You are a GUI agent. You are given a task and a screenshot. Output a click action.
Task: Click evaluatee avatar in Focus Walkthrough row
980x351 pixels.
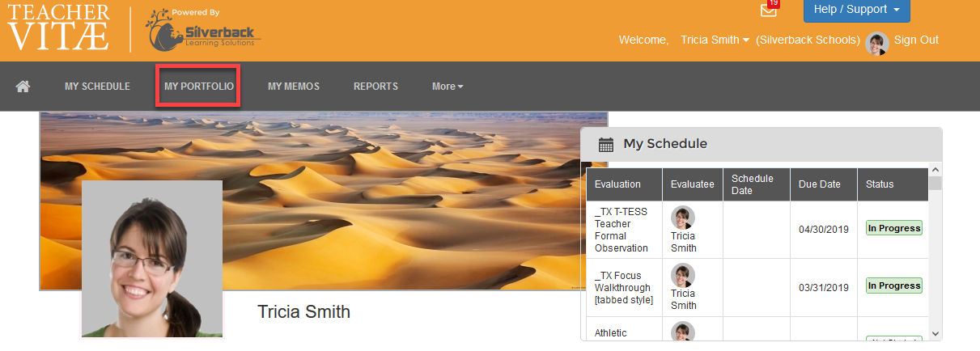683,276
